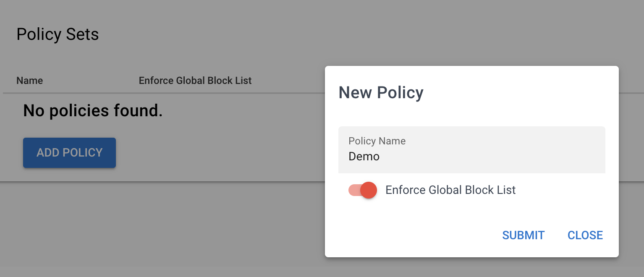Click the Policy Name label above Demo
Screen dimensions: 644x277
[377, 141]
